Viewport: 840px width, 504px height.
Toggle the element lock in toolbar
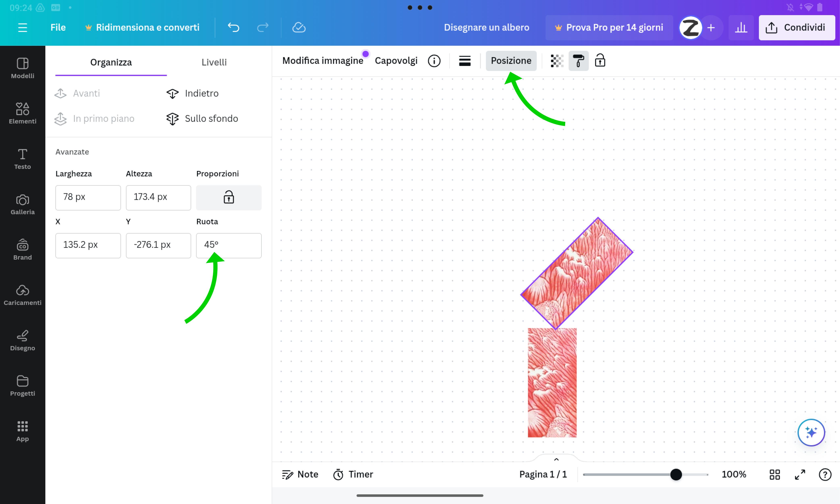tap(600, 61)
